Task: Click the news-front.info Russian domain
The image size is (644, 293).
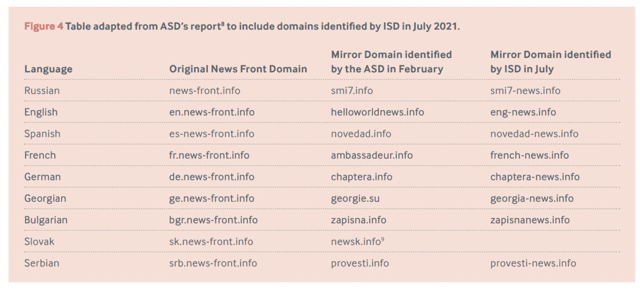Action: [204, 91]
